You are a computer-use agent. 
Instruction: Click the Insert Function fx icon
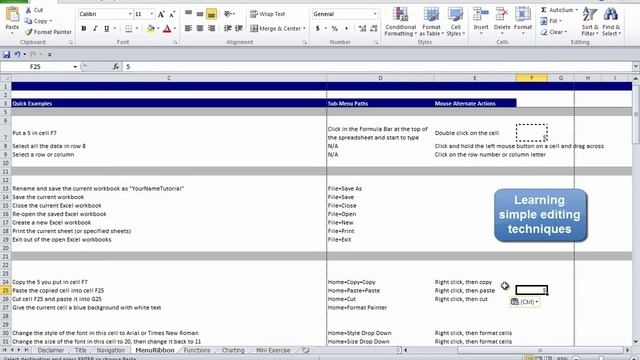(x=116, y=67)
